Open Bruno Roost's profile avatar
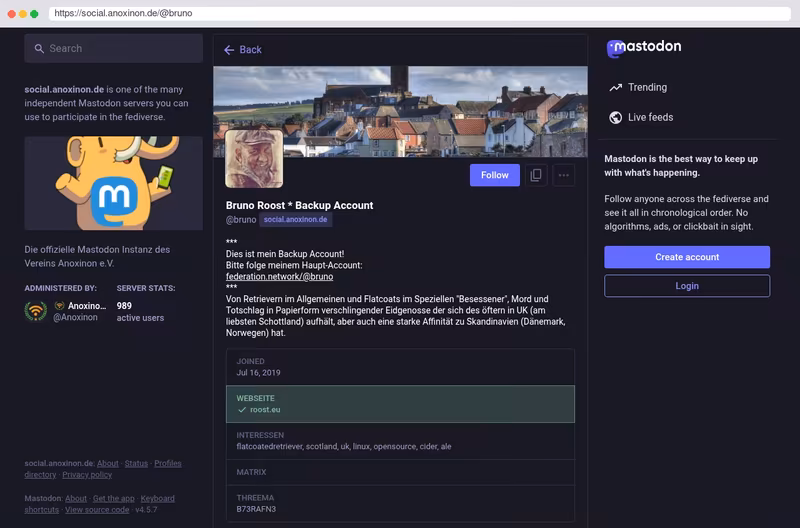This screenshot has width=800, height=528. (254, 158)
